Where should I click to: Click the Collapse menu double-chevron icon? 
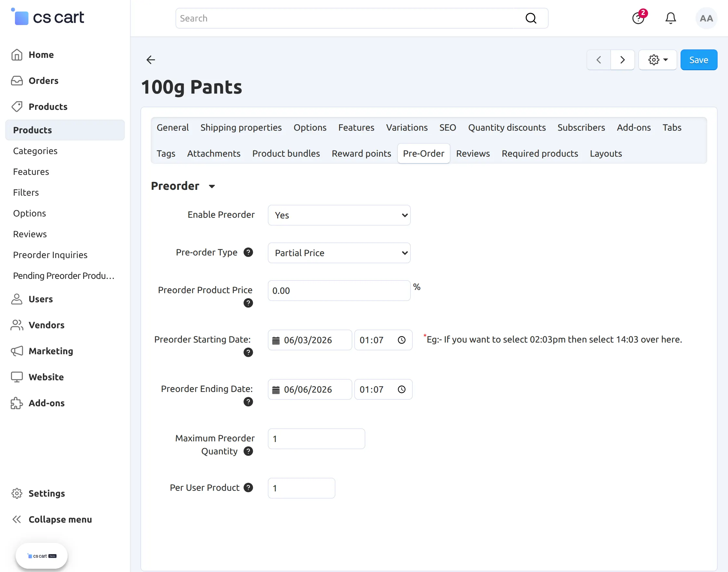point(17,519)
